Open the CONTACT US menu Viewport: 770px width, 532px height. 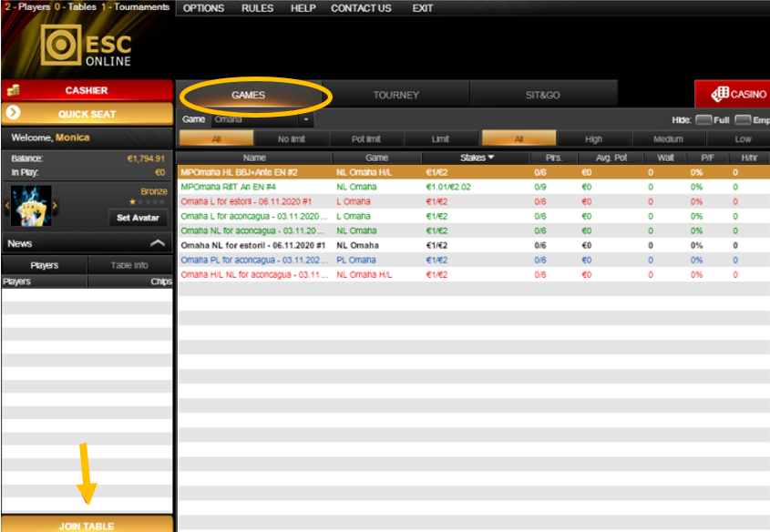[x=361, y=8]
